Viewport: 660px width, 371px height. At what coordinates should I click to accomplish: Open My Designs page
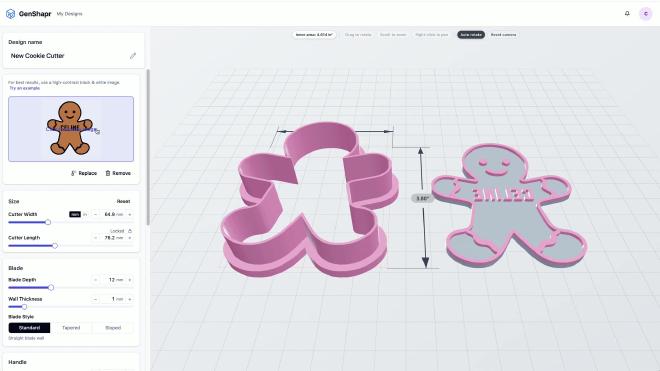(x=69, y=14)
